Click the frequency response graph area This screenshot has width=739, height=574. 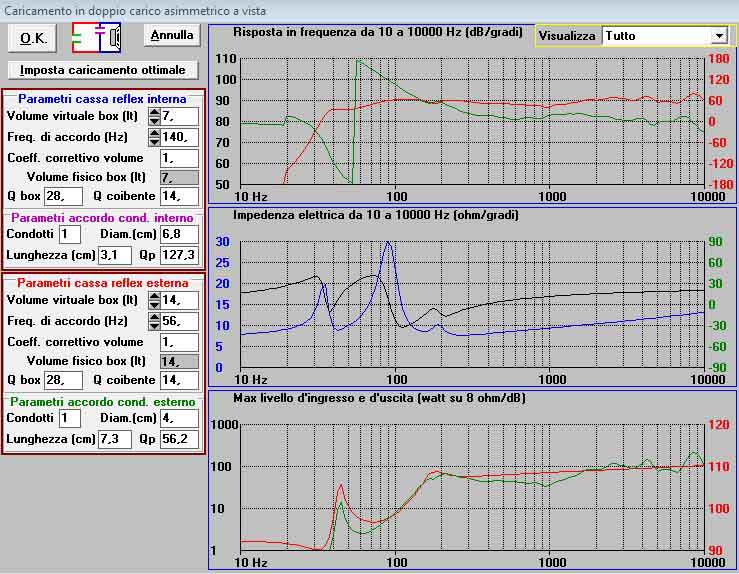tap(472, 121)
